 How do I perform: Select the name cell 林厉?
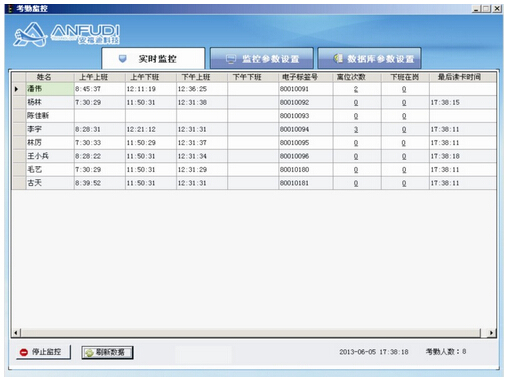click(x=50, y=143)
